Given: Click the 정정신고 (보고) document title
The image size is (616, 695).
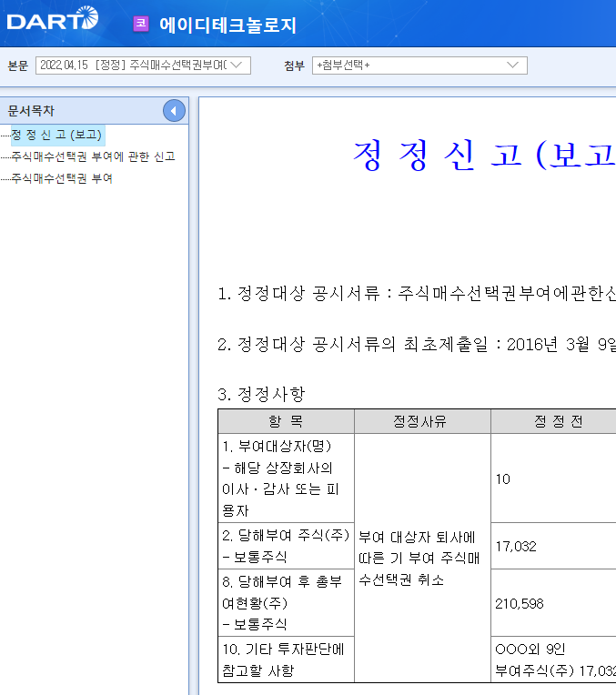Looking at the screenshot, I should [x=484, y=156].
